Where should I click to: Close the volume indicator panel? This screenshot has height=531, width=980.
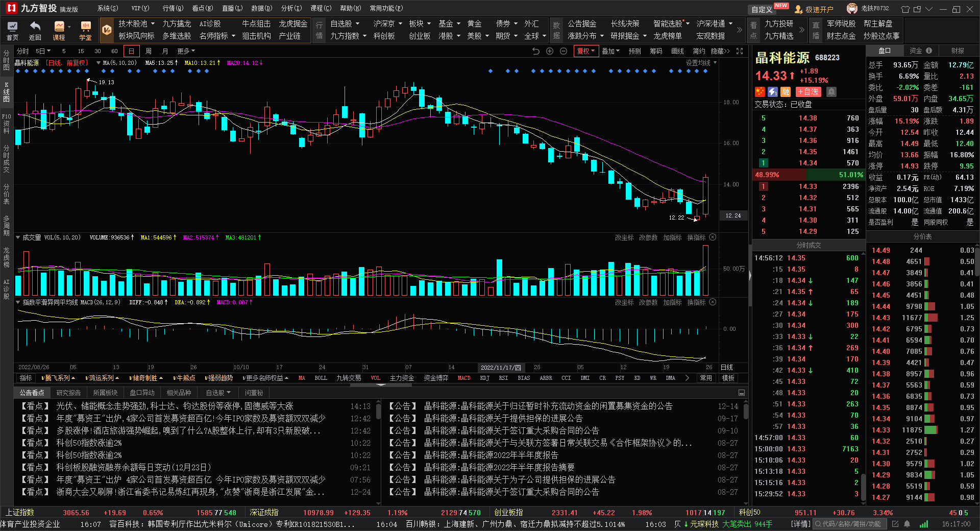point(713,237)
